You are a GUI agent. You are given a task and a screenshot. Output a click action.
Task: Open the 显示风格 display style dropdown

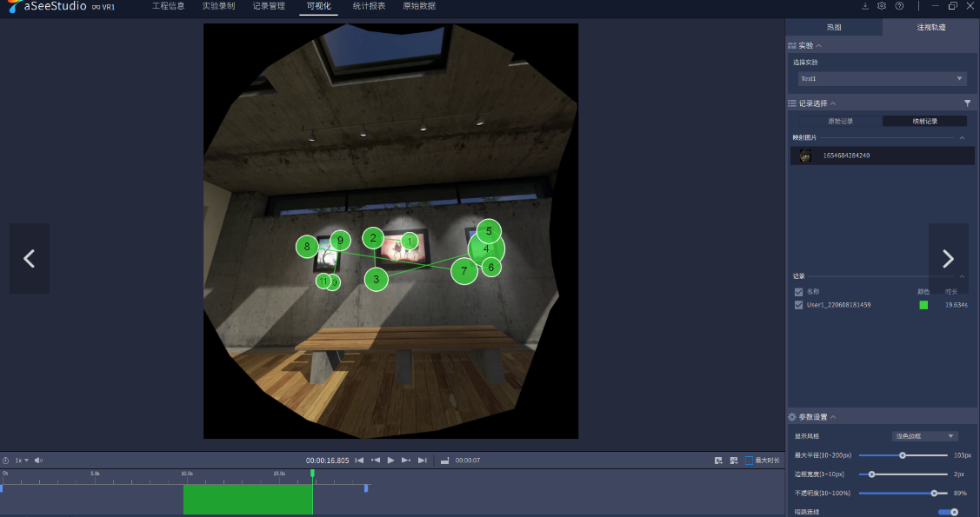pos(925,436)
